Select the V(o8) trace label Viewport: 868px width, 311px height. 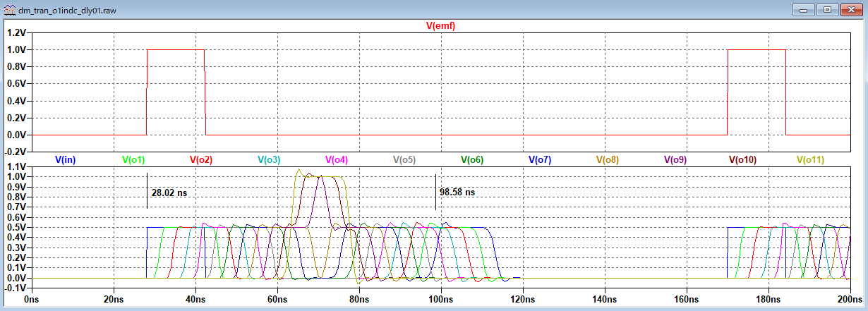(608, 160)
